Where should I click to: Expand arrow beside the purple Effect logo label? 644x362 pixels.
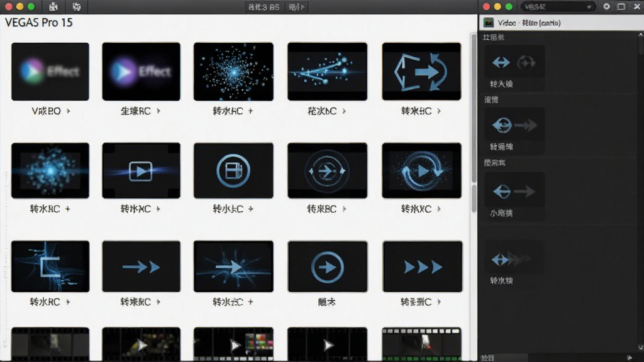(x=158, y=111)
